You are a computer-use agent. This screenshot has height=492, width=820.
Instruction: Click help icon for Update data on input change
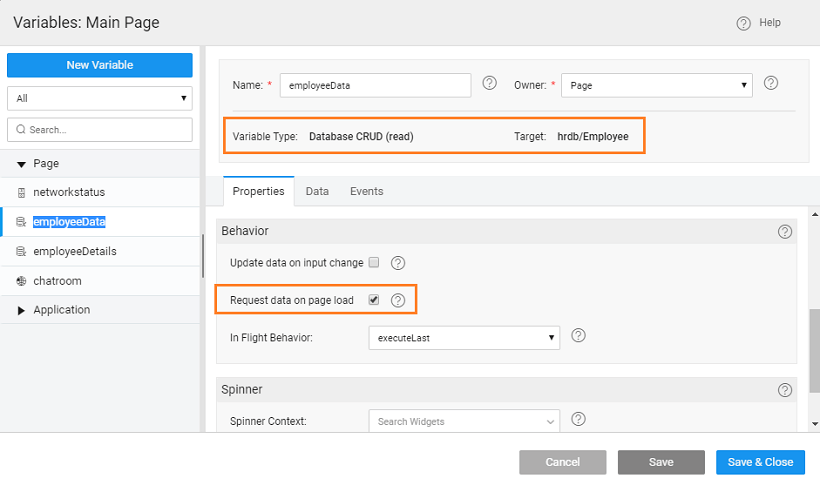click(397, 263)
